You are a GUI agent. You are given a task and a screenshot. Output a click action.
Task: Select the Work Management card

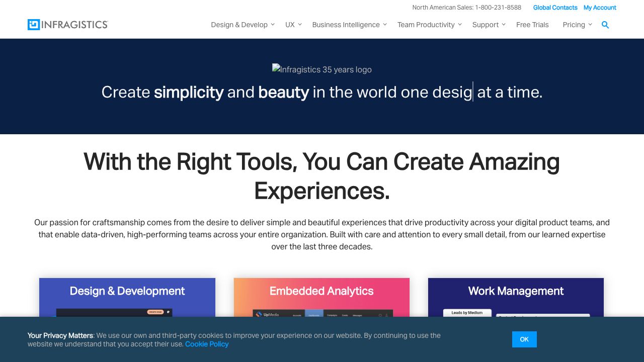click(516, 297)
